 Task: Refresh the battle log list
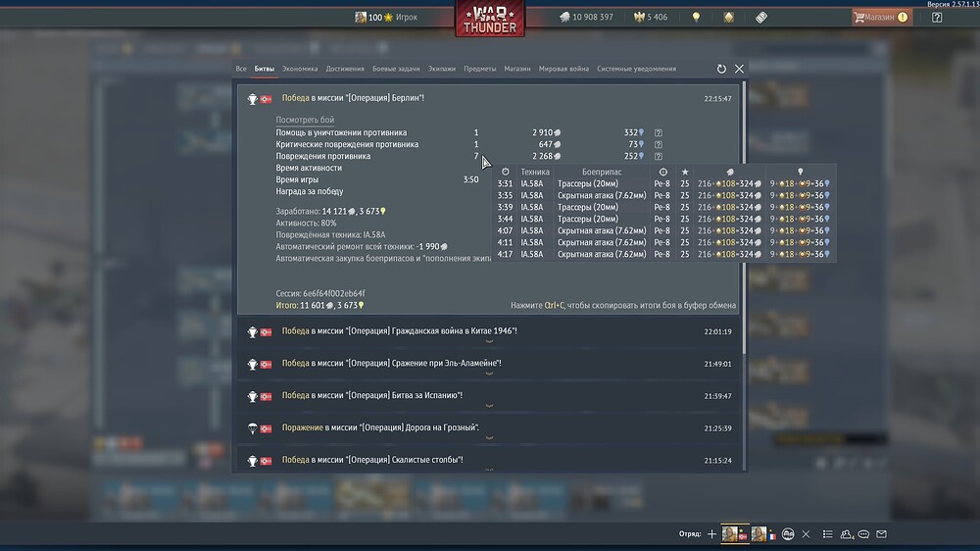pyautogui.click(x=721, y=69)
